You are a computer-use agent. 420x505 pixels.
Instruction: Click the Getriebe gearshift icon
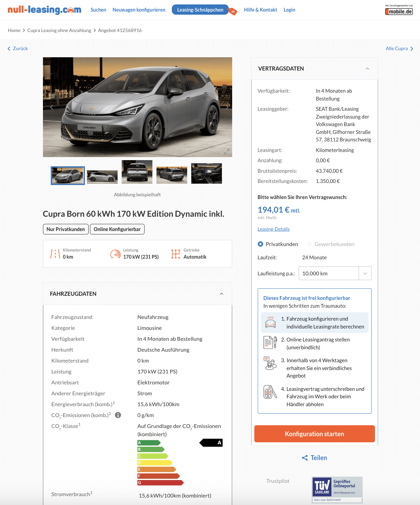pyautogui.click(x=176, y=254)
